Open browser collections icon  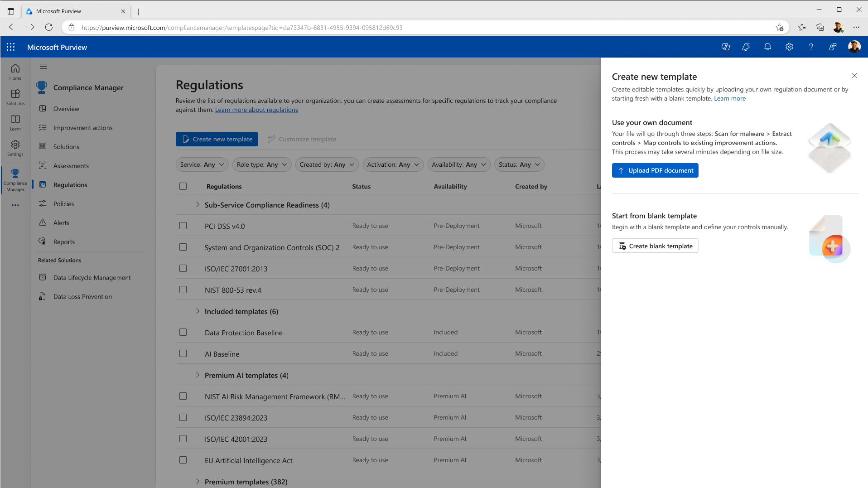pyautogui.click(x=820, y=27)
